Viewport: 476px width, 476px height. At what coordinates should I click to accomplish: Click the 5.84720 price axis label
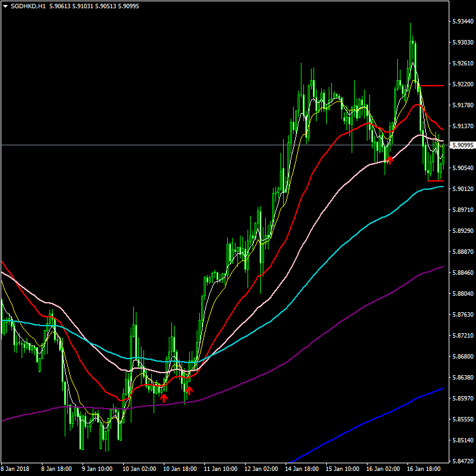coord(463,461)
